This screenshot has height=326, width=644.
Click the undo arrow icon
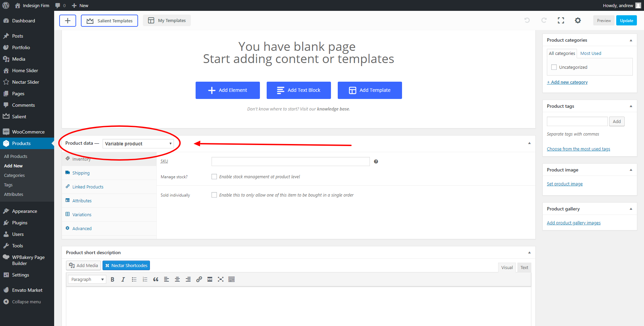pyautogui.click(x=527, y=21)
